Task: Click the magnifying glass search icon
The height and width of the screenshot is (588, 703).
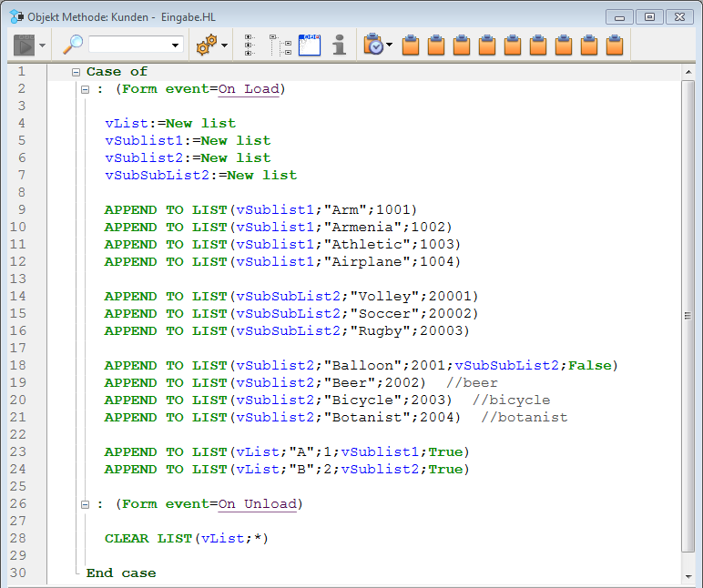Action: 72,45
